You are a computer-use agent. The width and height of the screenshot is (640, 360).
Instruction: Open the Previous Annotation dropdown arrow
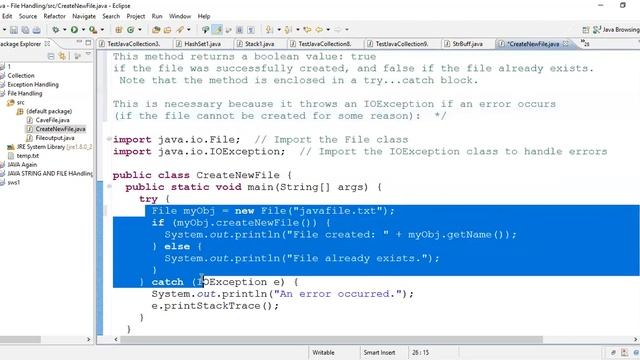(x=298, y=30)
